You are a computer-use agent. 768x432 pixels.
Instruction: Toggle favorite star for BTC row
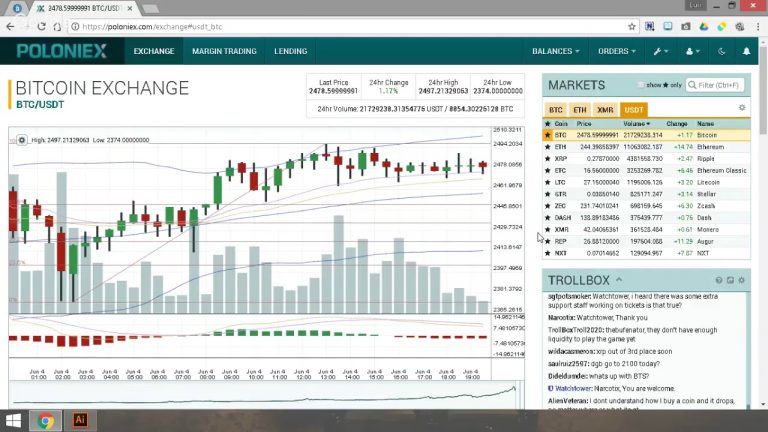point(548,135)
